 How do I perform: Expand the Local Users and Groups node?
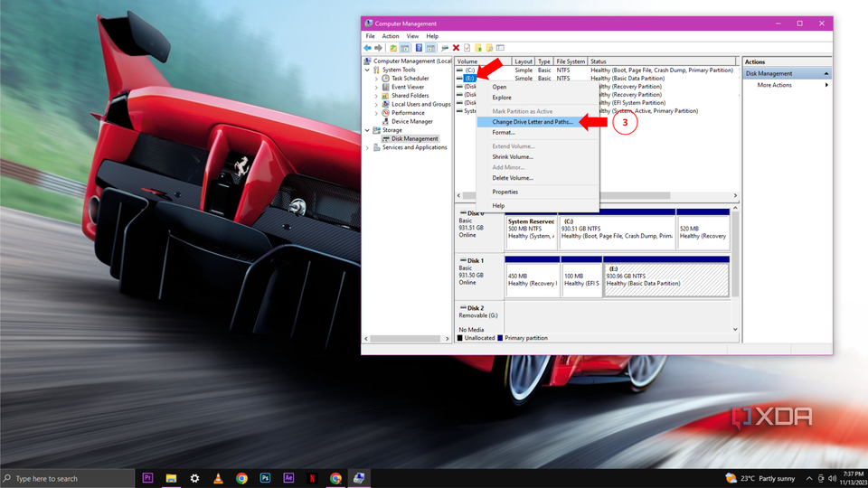(376, 104)
